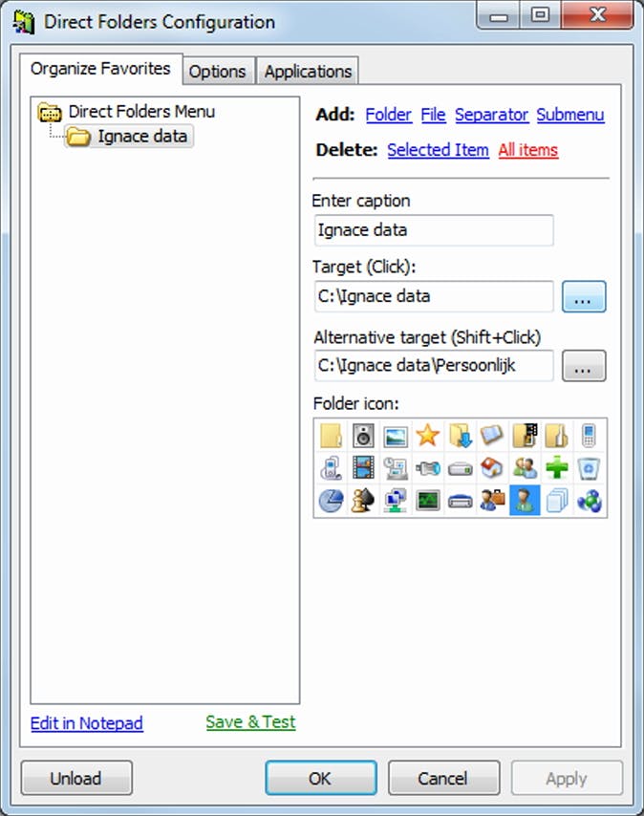
Task: Choose the two people group icon
Action: click(525, 468)
